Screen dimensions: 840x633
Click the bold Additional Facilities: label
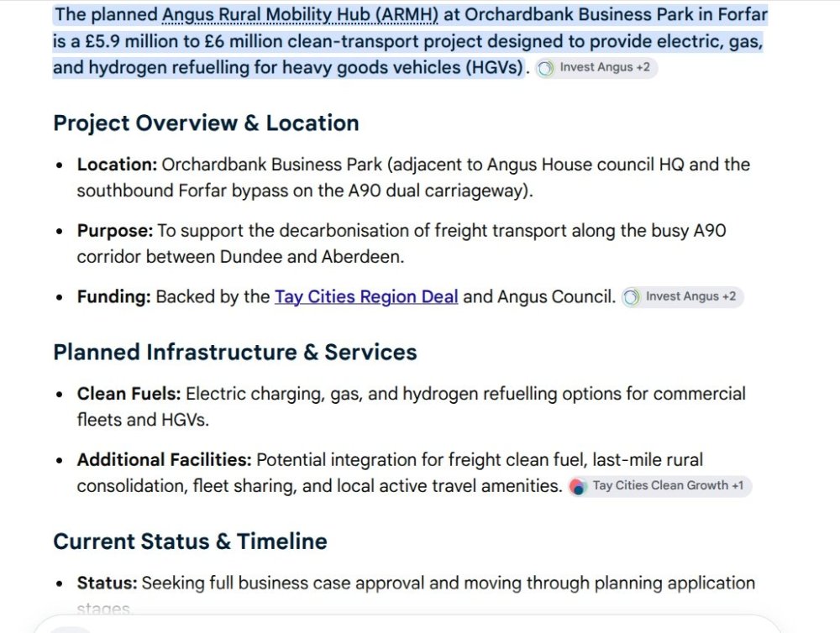(x=164, y=460)
